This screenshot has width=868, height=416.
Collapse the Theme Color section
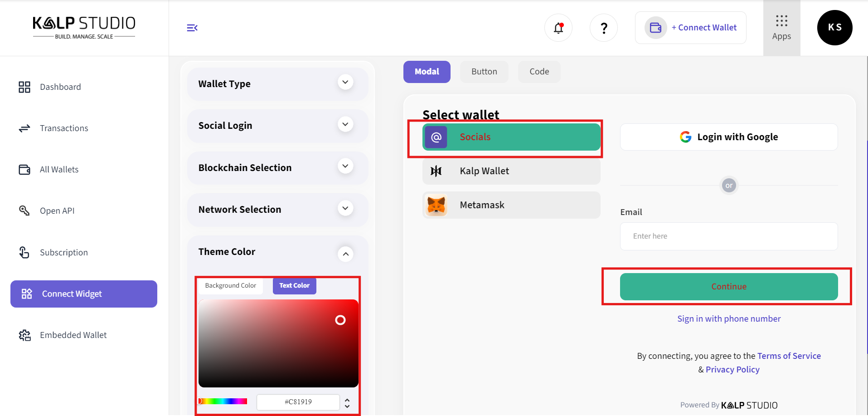pos(345,254)
